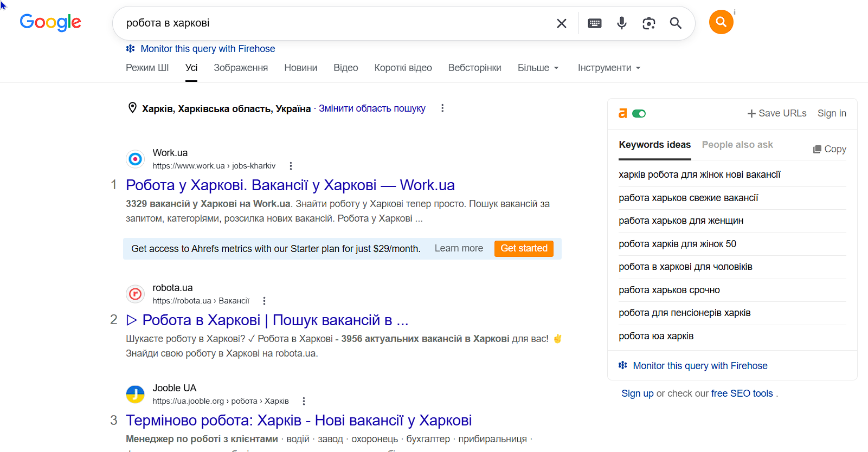
Task: Expand the Більше dropdown menu
Action: (x=538, y=68)
